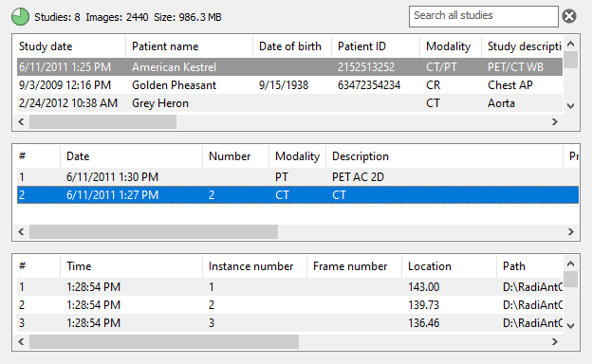This screenshot has height=364, width=592.
Task: Click the Chest AP study description
Action: (510, 85)
